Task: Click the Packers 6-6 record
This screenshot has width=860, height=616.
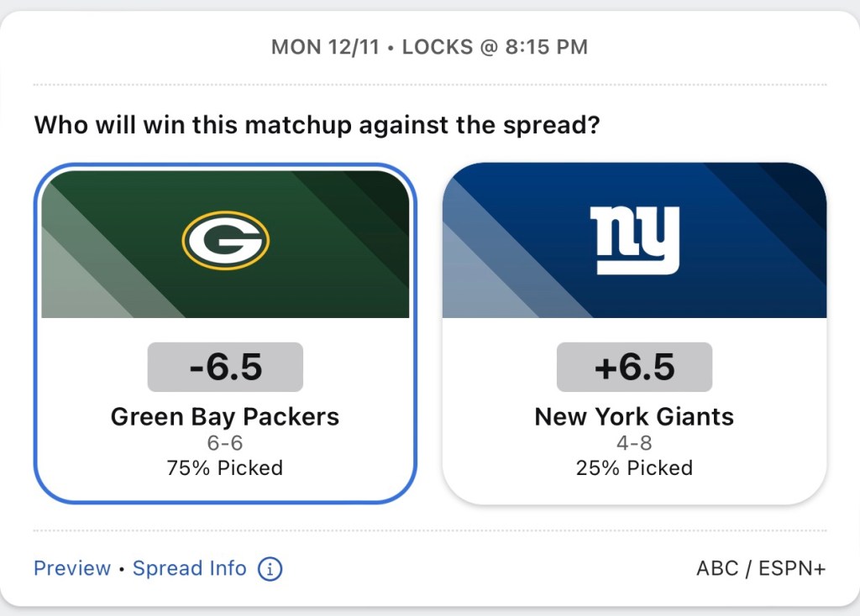Action: point(225,443)
